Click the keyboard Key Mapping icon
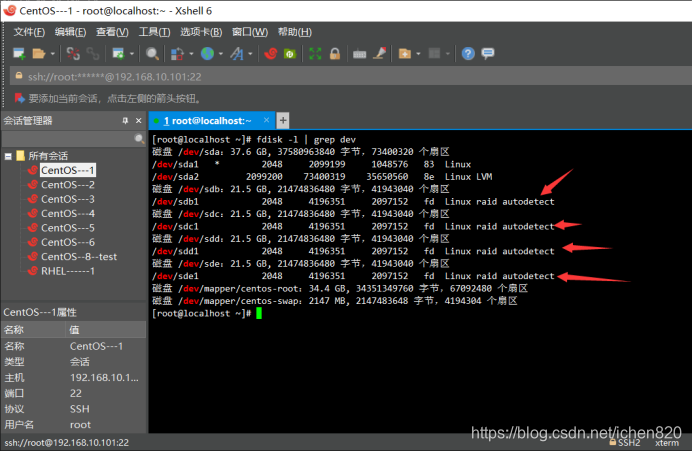Screen dimensions: 692x452 (x=359, y=54)
